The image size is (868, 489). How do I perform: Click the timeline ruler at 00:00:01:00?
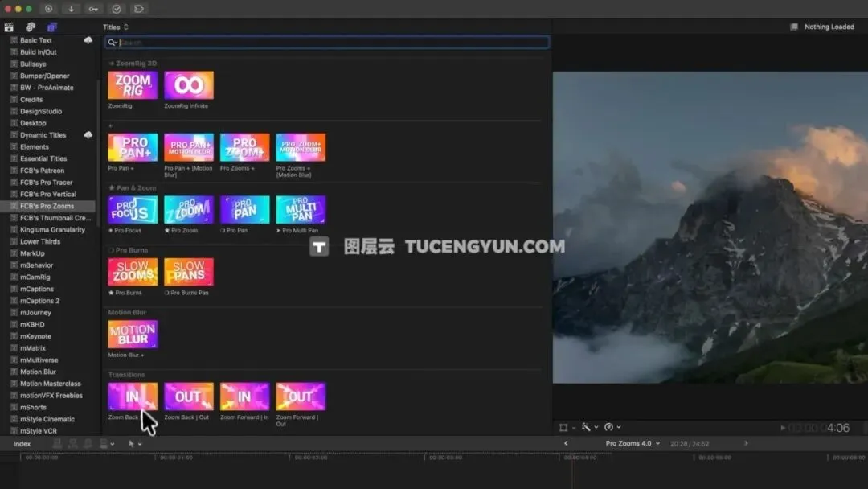point(176,458)
